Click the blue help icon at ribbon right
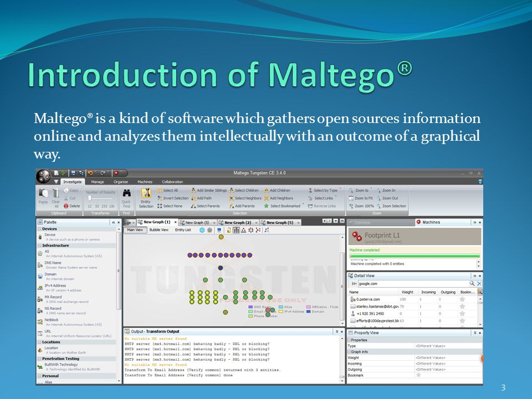The image size is (532, 399). point(480,182)
